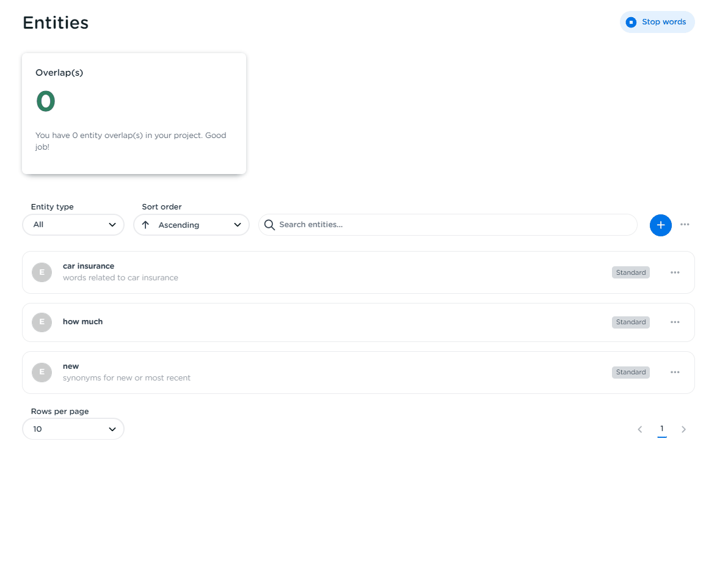
Task: Click the Stop words button
Action: (657, 22)
